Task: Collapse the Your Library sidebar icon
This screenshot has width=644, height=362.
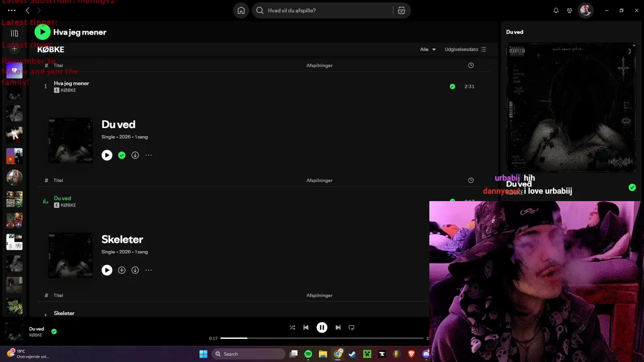Action: (15, 33)
